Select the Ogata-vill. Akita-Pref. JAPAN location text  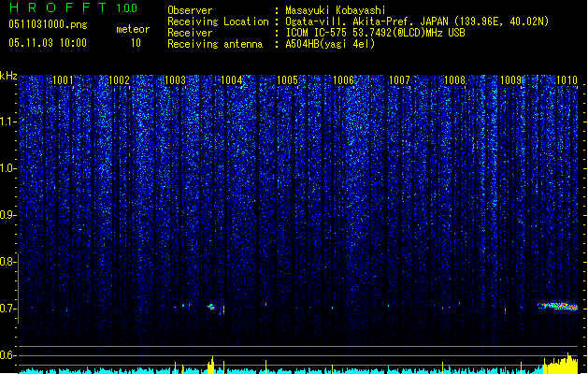coord(417,22)
